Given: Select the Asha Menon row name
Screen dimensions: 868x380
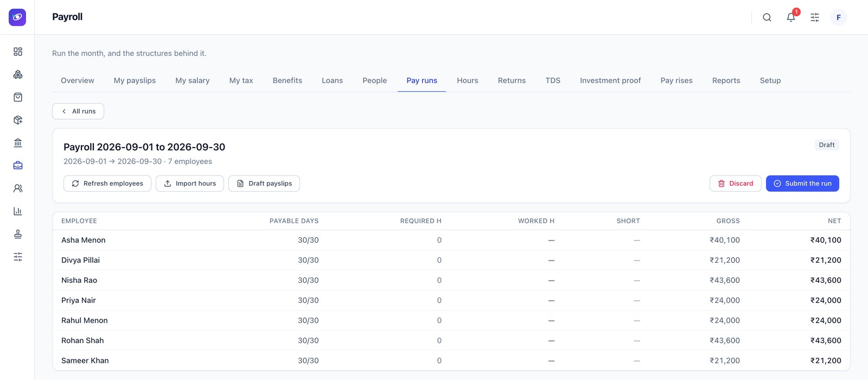Looking at the screenshot, I should pos(84,240).
